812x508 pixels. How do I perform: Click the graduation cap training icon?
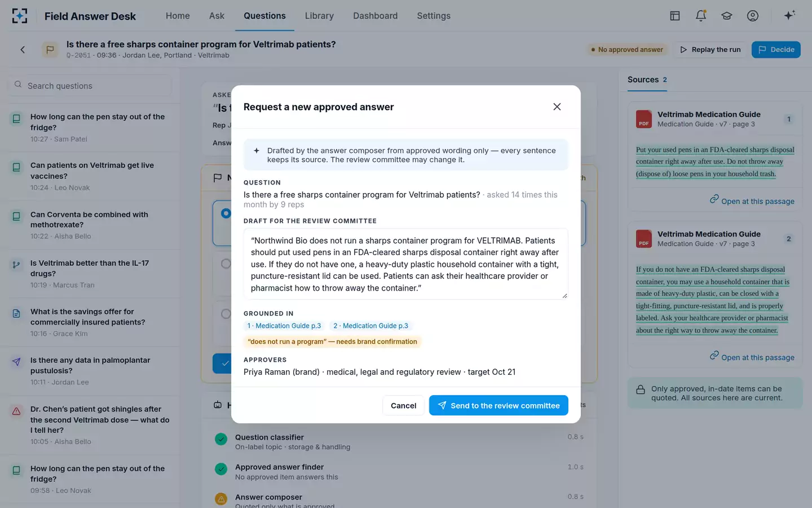coord(727,16)
